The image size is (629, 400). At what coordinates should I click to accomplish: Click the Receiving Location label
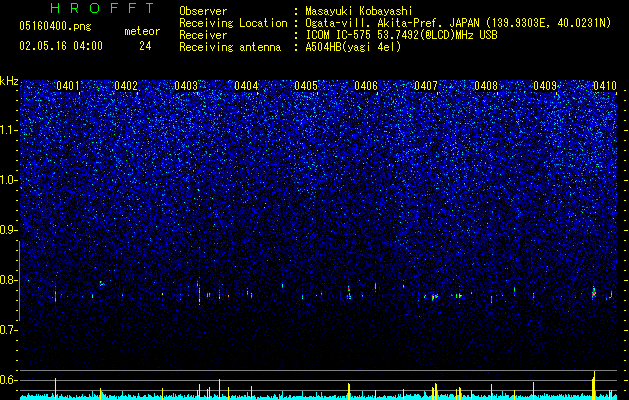pos(233,23)
